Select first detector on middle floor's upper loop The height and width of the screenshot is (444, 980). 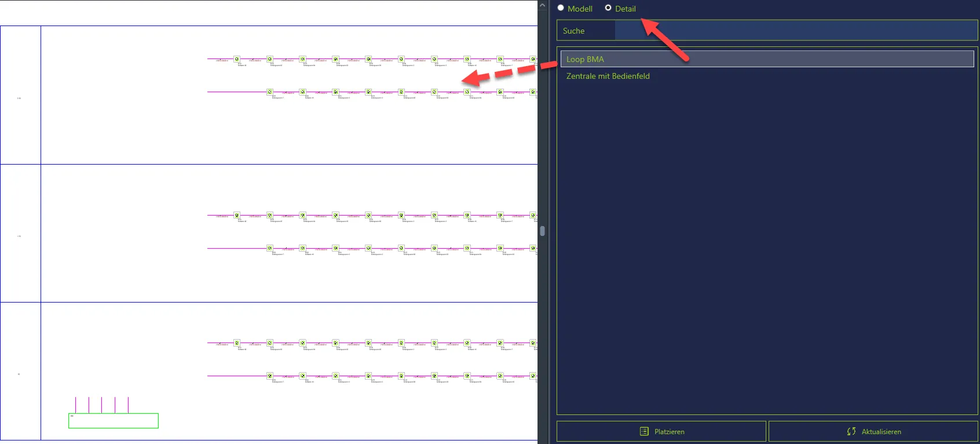click(237, 216)
